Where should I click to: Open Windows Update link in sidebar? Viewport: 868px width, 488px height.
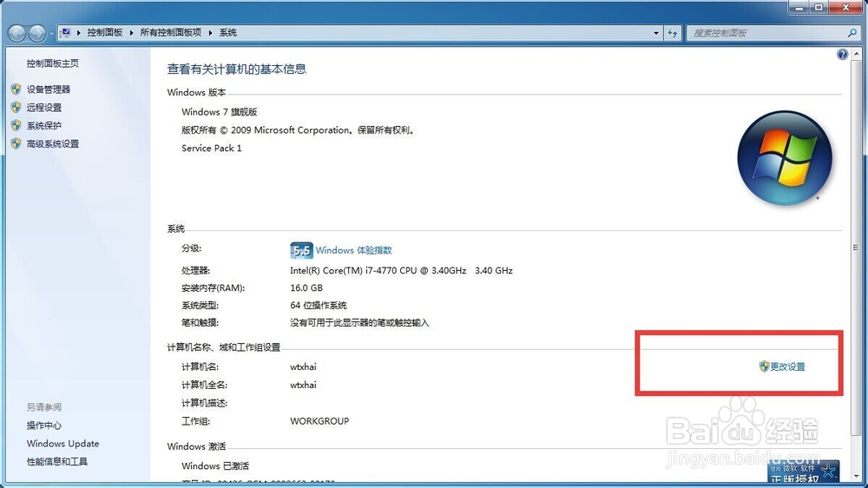pos(62,444)
